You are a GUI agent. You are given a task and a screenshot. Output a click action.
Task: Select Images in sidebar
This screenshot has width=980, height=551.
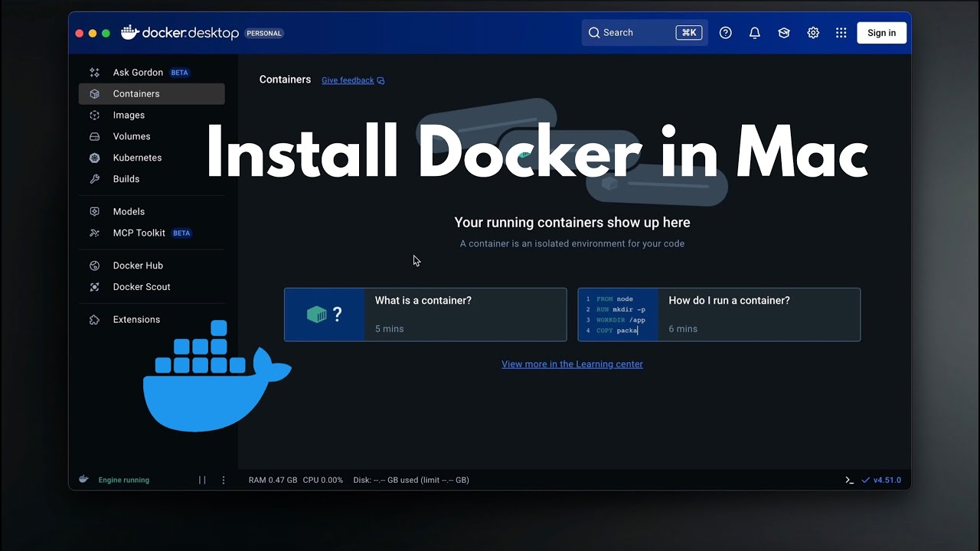point(152,116)
